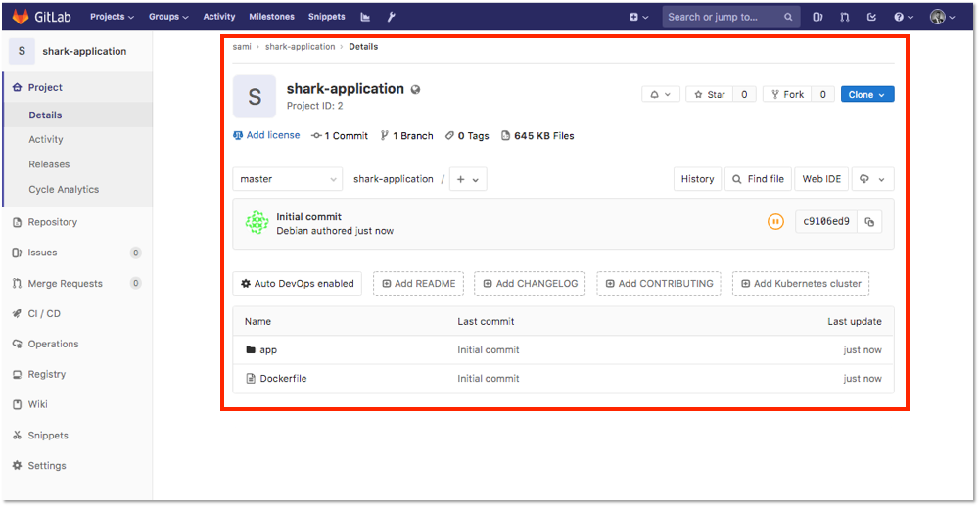Click the History button
This screenshot has width=980, height=507.
(697, 179)
